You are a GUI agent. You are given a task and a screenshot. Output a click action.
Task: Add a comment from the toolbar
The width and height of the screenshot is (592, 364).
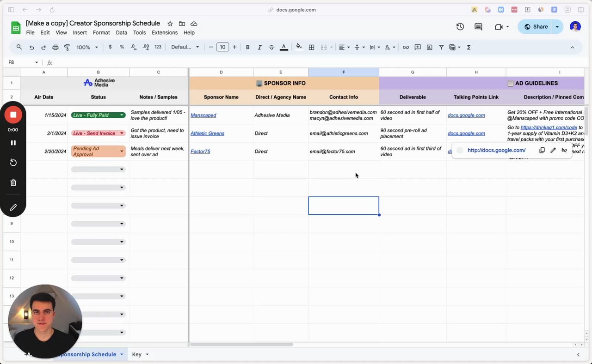click(418, 47)
